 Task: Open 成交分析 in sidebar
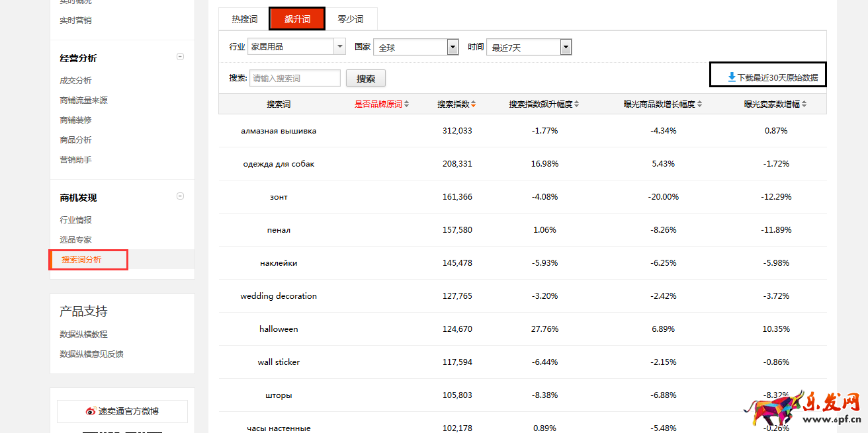[75, 81]
